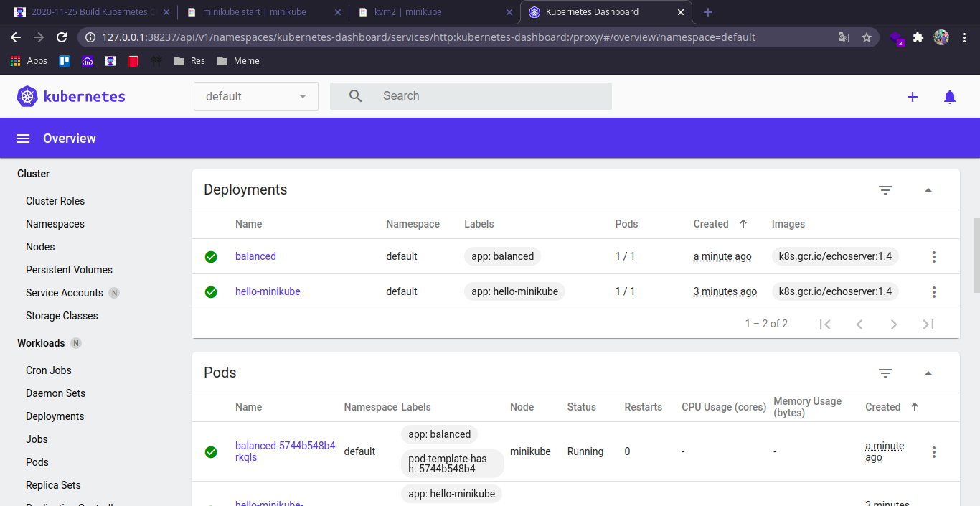Open Service Accounts in sidebar
This screenshot has height=506, width=980.
[65, 293]
